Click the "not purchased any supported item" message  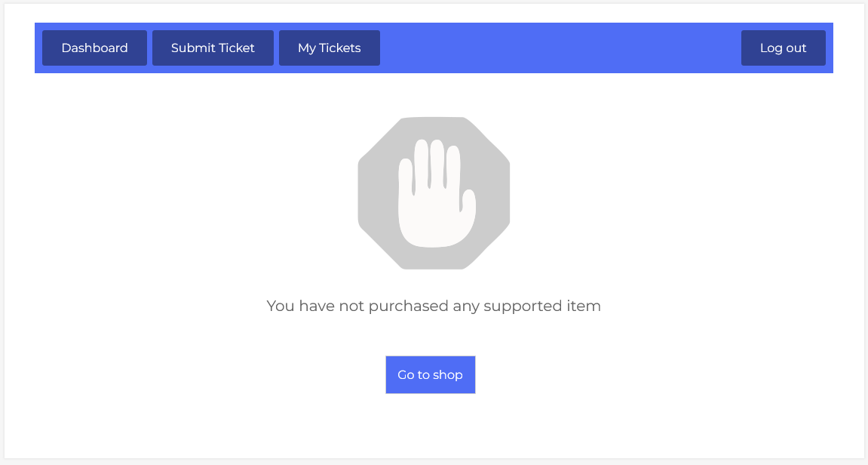pyautogui.click(x=434, y=306)
